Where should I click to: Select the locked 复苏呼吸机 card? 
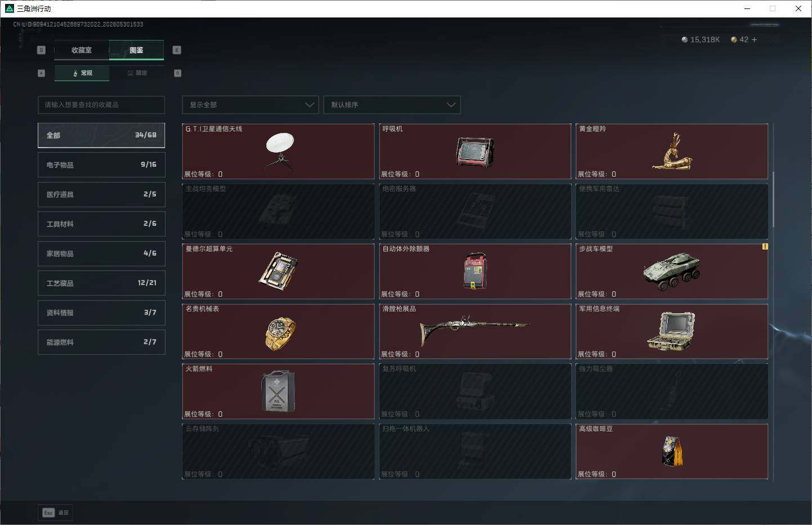[x=475, y=391]
